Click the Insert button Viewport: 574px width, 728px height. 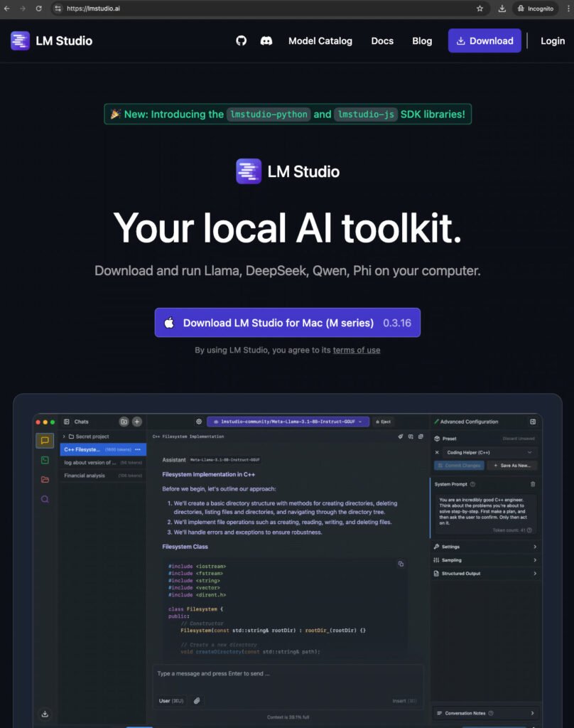pos(404,700)
